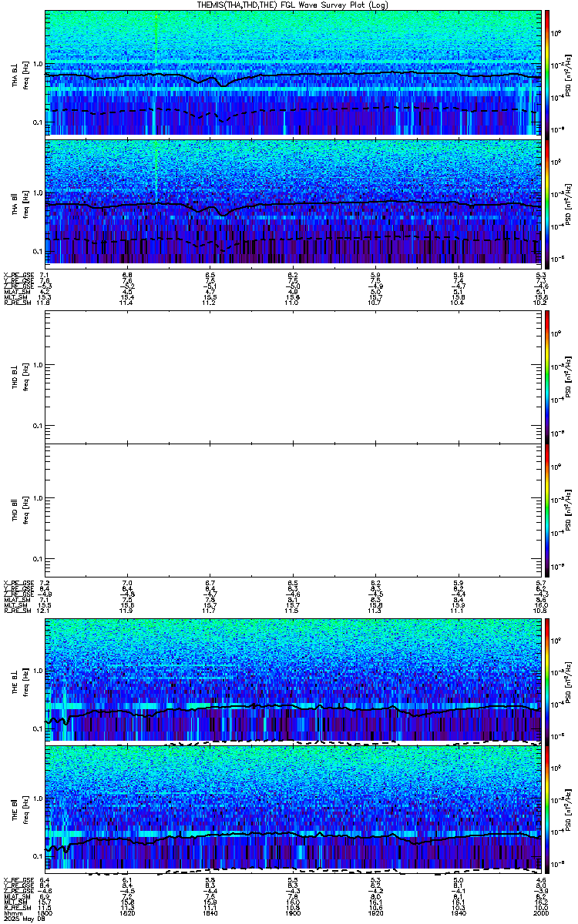The height and width of the screenshot is (924, 578).
Task: Click the R_RE_SM row label under THD panels
Action: [16, 611]
